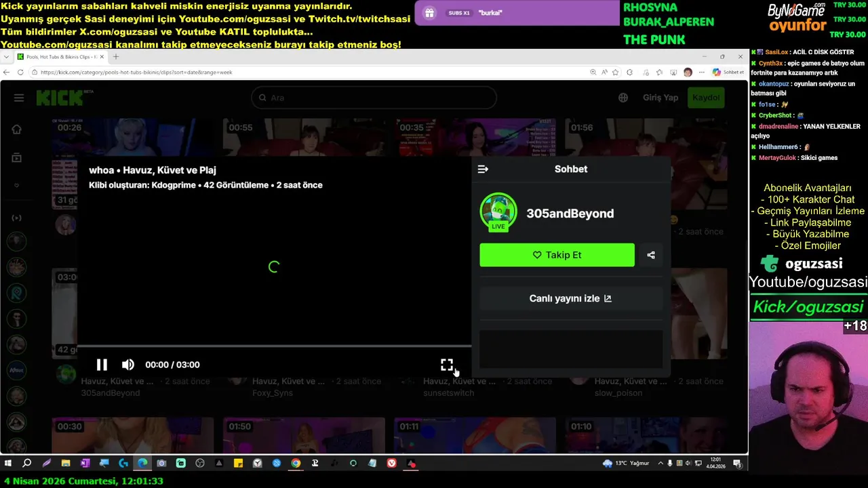Open the browser profile avatar

688,72
